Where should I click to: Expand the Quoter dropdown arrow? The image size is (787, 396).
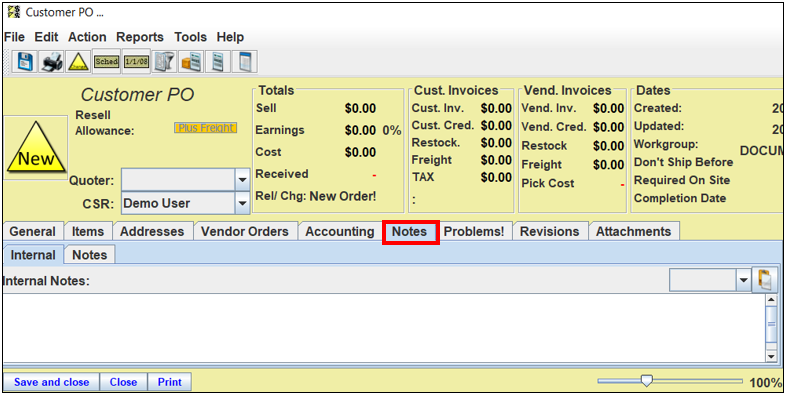[x=242, y=180]
